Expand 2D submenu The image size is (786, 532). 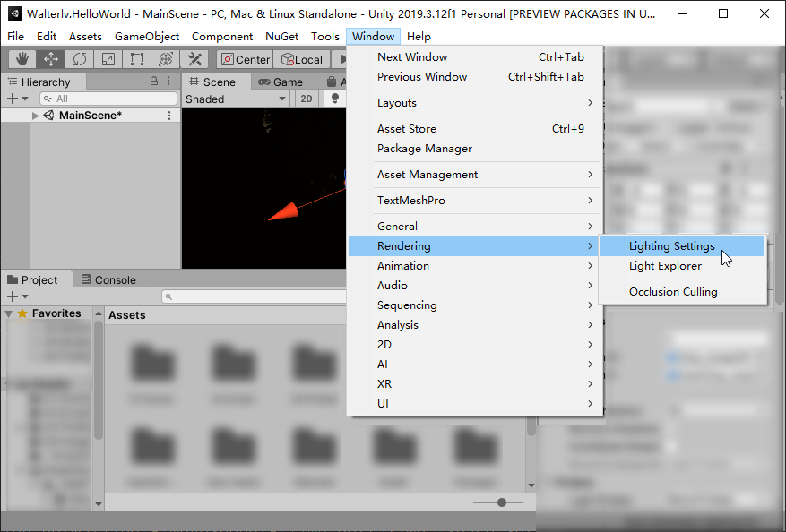(x=475, y=345)
